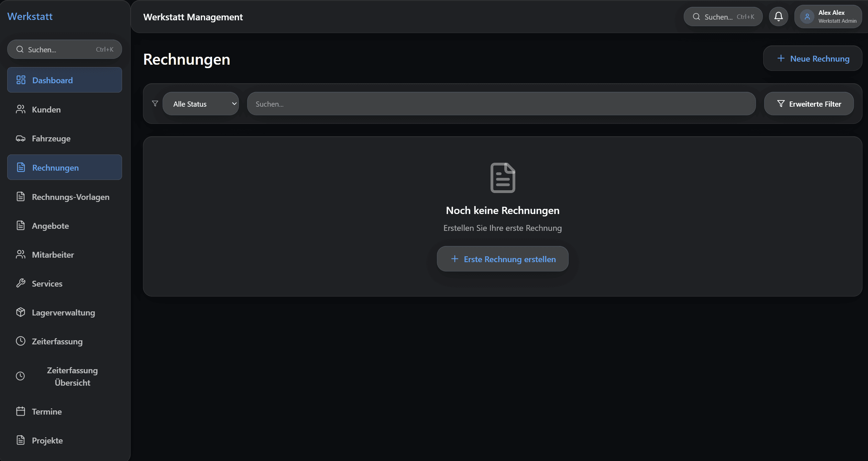Click the Lagerverwaltung box icon
The height and width of the screenshot is (461, 868).
pos(21,312)
